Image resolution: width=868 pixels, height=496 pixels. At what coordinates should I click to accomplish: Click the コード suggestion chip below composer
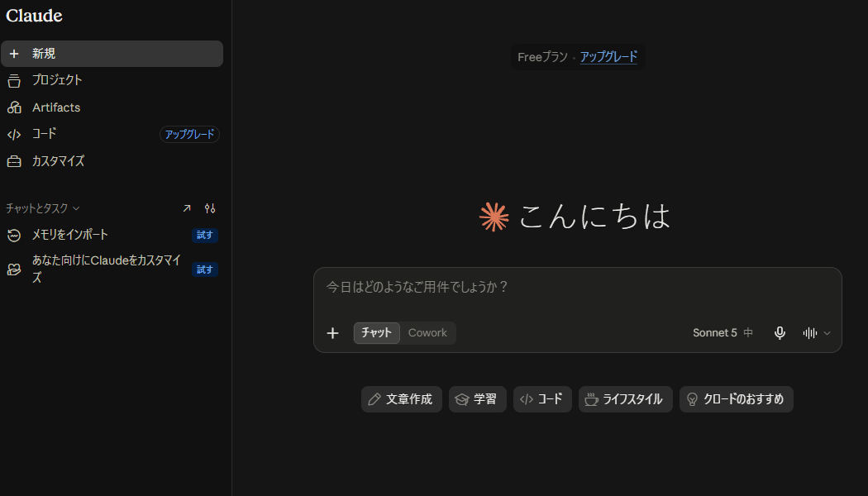pyautogui.click(x=542, y=399)
